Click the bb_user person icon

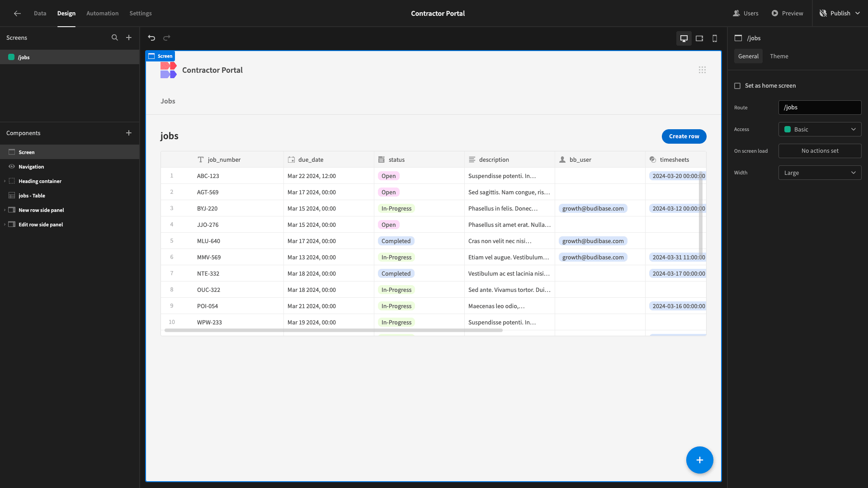[x=562, y=160]
